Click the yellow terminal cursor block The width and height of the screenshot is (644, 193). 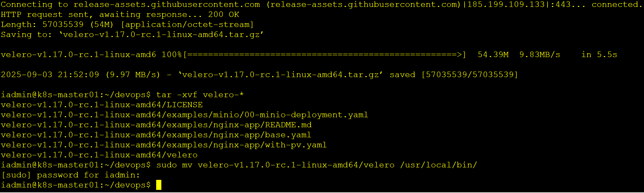click(x=159, y=185)
